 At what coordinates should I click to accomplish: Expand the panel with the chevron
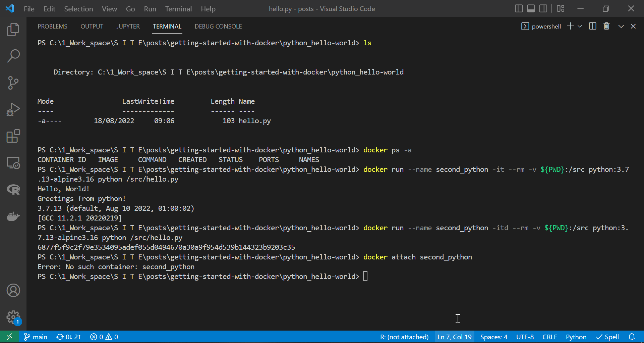coord(621,26)
